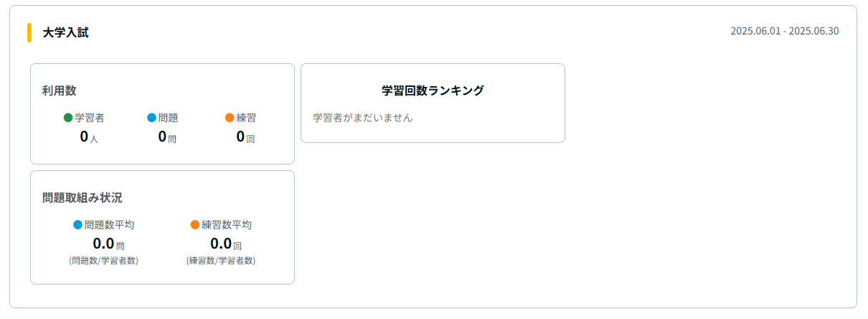Click the 問題 count value 0問

click(167, 137)
